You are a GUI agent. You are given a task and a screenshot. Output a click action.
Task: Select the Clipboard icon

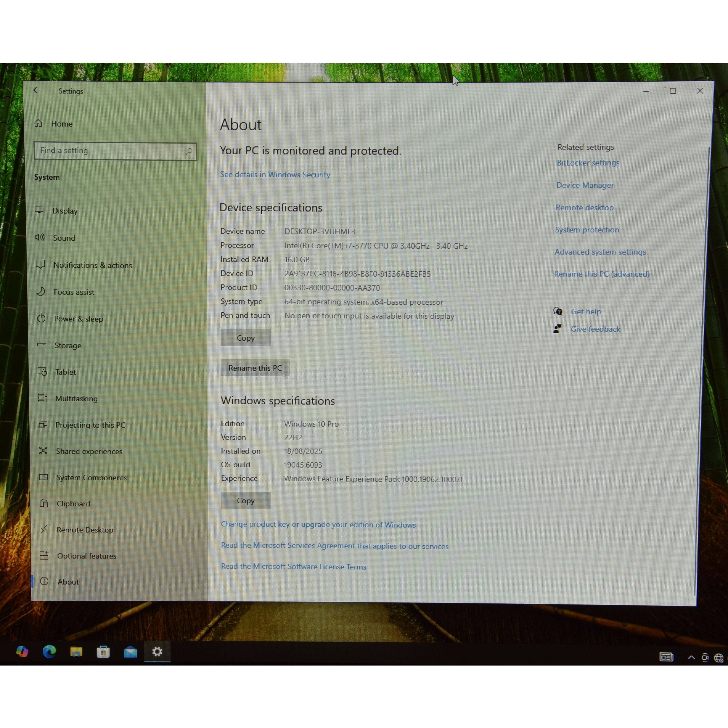(44, 503)
